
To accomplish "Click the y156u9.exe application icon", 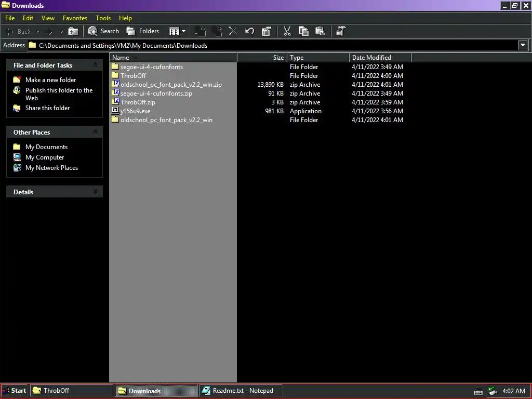I will pyautogui.click(x=115, y=111).
